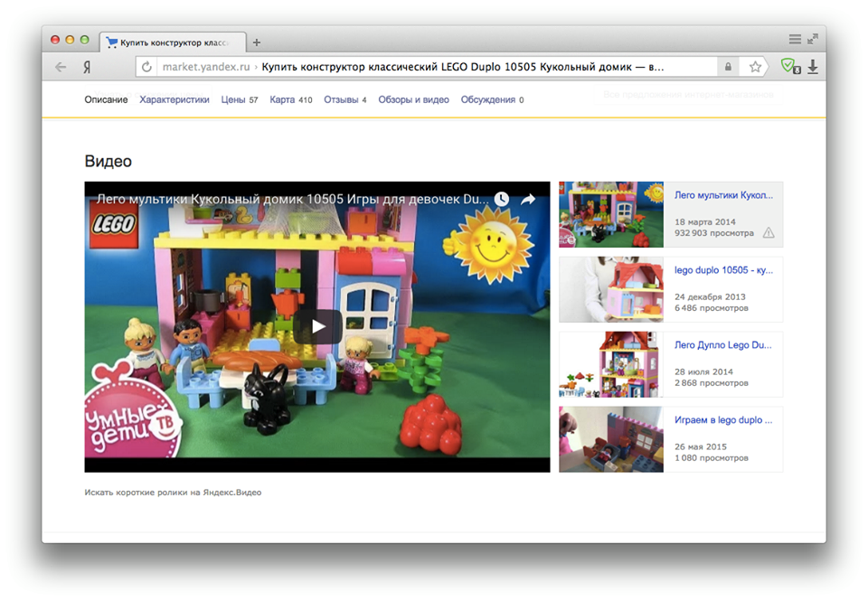
Task: Click the Умные дети ТВ channel logo
Action: pyautogui.click(x=133, y=409)
